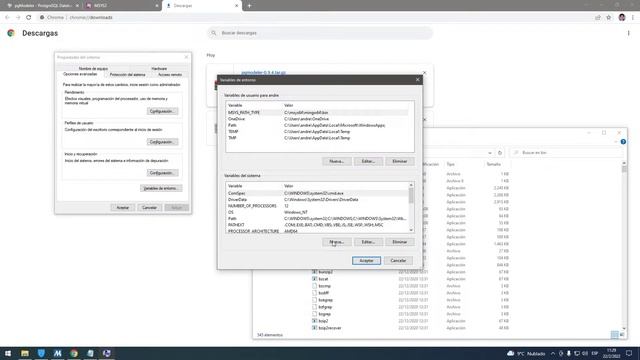Open File Explorer help icon

click(623, 142)
